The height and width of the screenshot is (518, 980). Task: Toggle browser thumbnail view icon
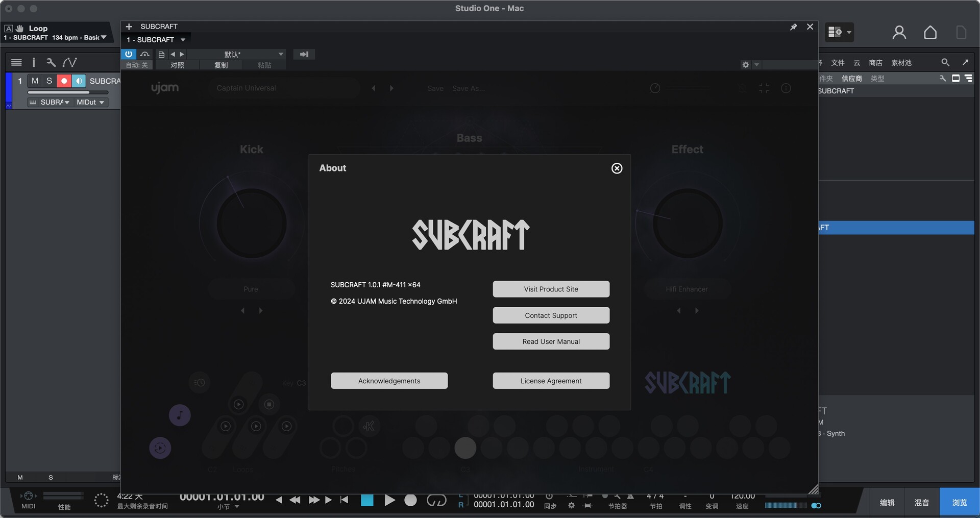click(956, 78)
